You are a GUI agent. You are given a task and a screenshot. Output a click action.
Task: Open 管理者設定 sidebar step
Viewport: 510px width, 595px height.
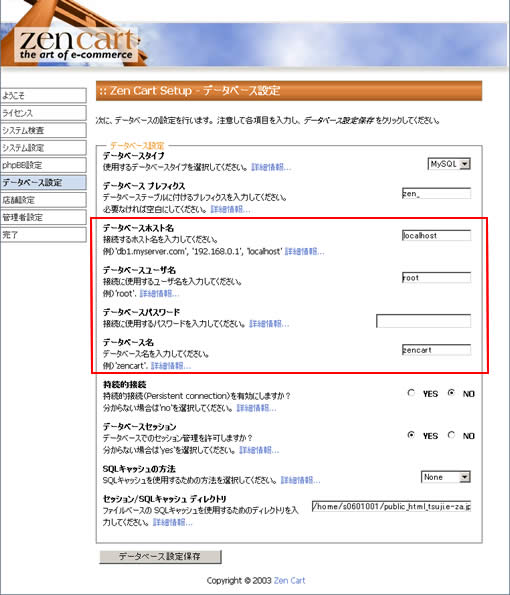[x=43, y=217]
